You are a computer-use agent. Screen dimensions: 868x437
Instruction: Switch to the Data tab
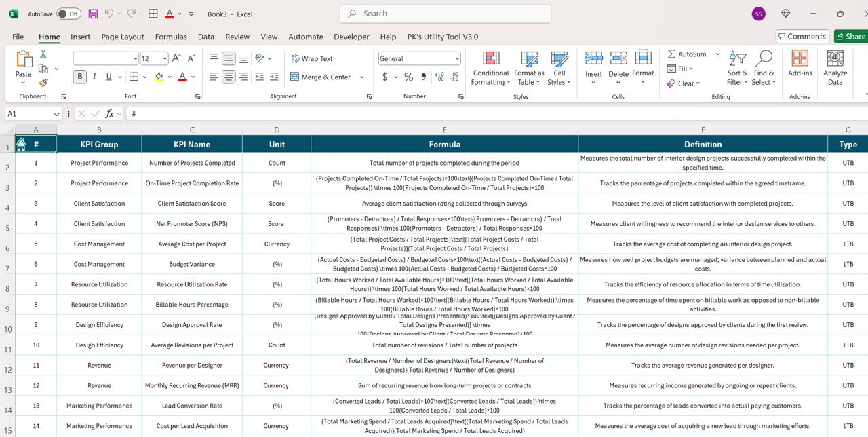[x=206, y=37]
